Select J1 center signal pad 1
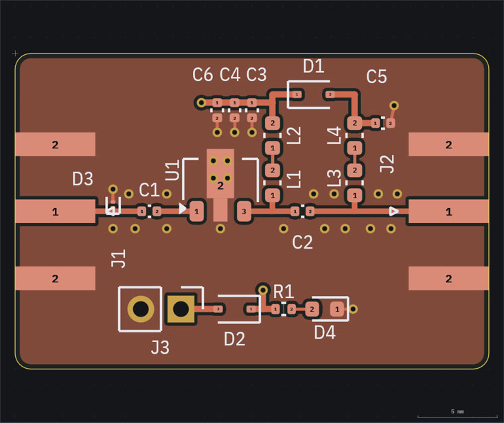 coord(56,211)
